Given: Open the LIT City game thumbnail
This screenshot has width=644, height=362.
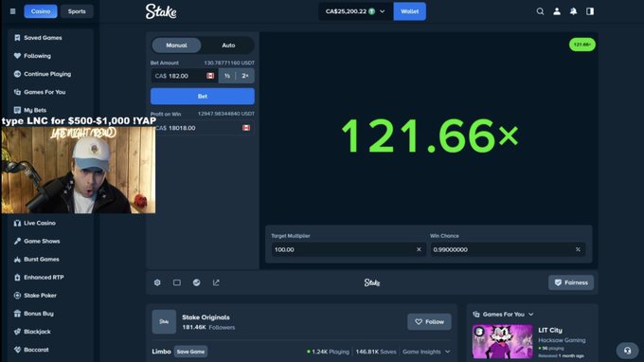Looking at the screenshot, I should (x=502, y=341).
